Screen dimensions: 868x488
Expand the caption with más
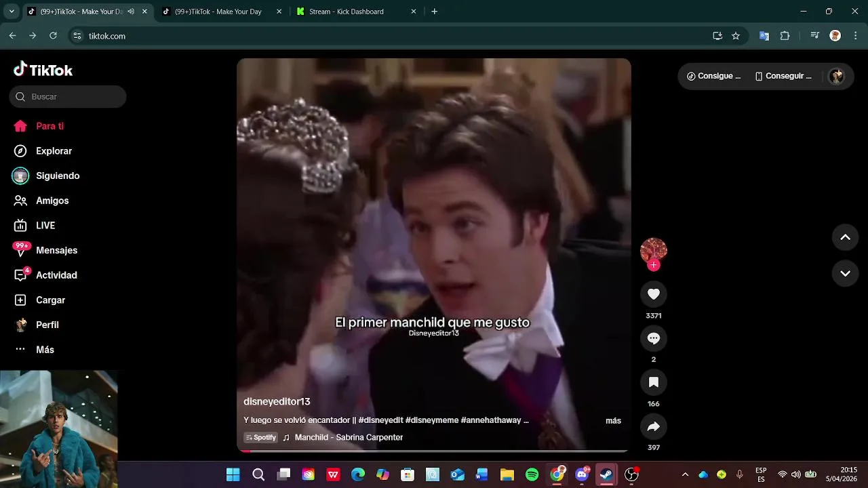613,421
